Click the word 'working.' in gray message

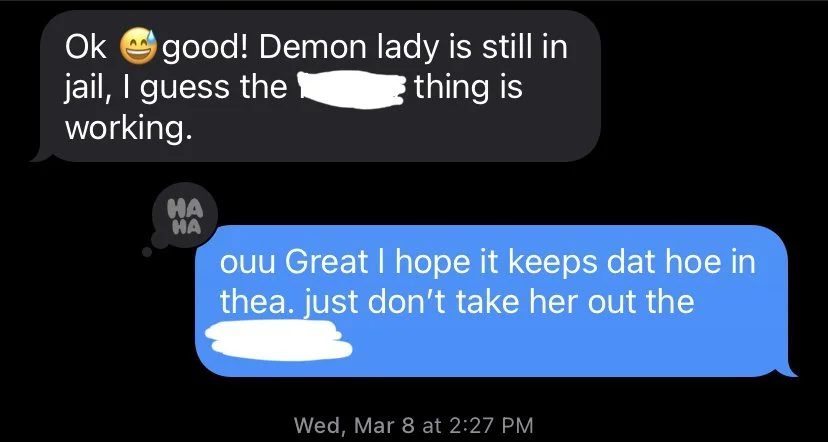[127, 129]
